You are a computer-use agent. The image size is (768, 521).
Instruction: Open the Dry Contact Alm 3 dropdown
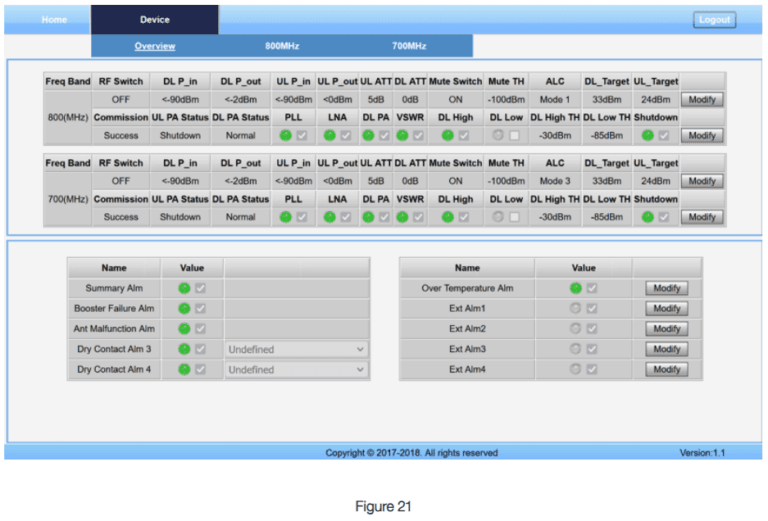click(x=296, y=349)
